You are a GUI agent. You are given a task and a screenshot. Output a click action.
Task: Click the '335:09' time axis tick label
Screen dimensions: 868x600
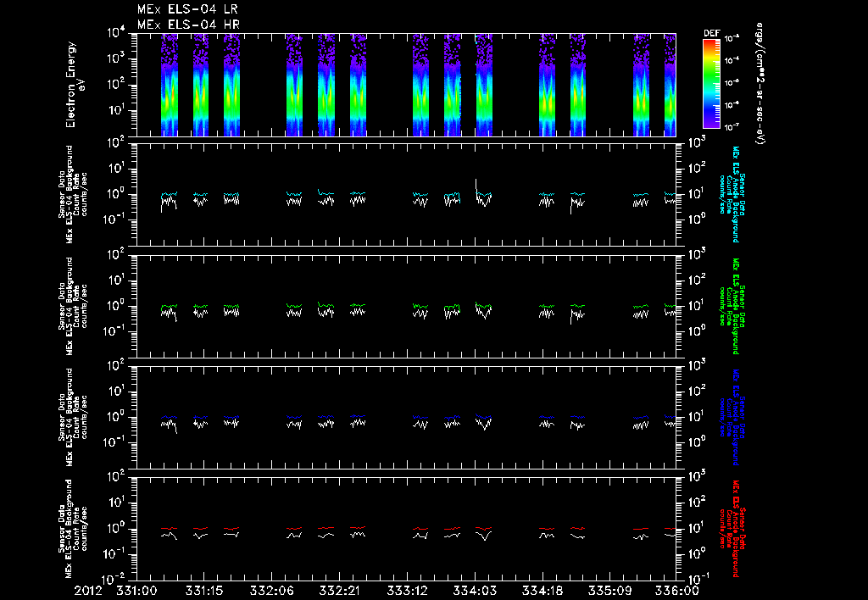pyautogui.click(x=609, y=592)
